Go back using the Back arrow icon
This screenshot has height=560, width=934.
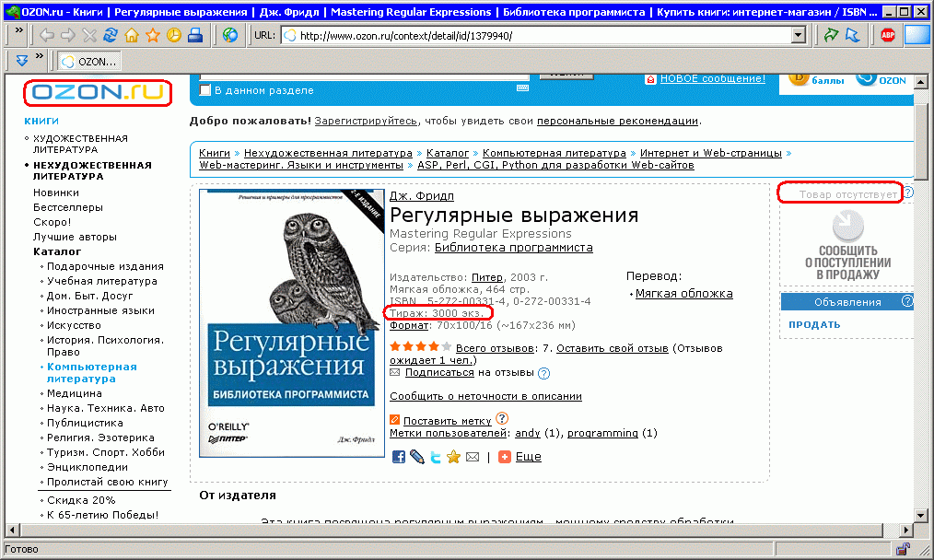pos(46,36)
